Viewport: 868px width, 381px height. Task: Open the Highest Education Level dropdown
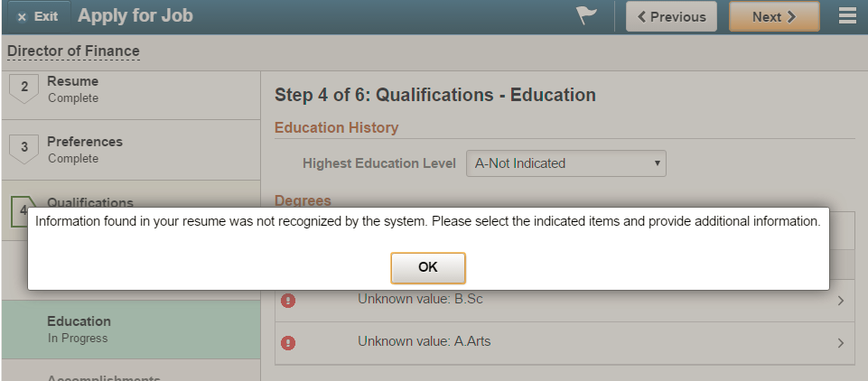pyautogui.click(x=565, y=163)
